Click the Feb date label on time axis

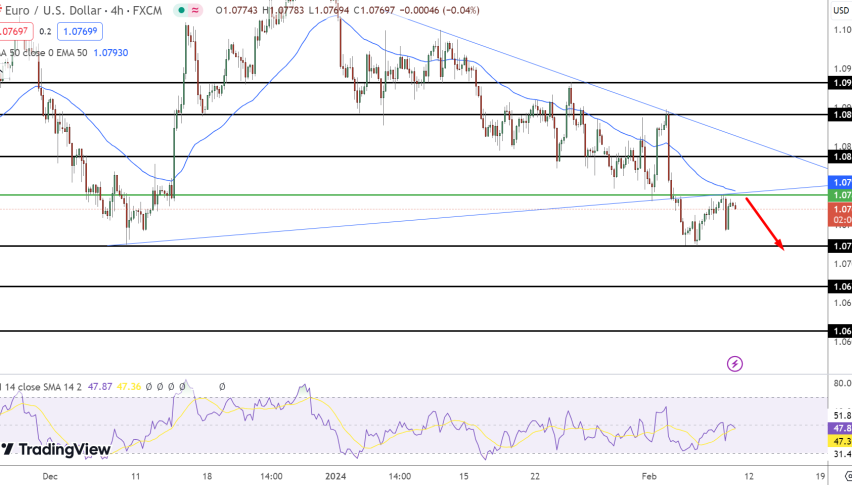(649, 476)
